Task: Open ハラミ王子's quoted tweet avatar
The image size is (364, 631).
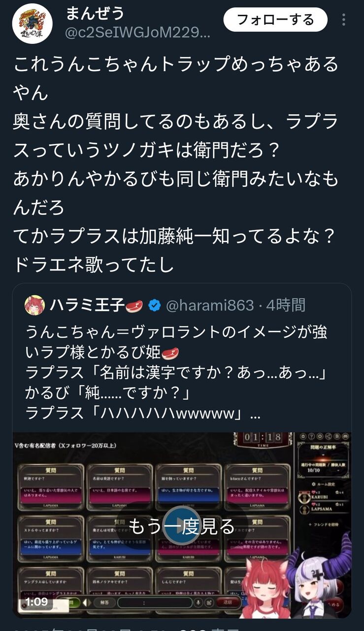Action: click(34, 306)
